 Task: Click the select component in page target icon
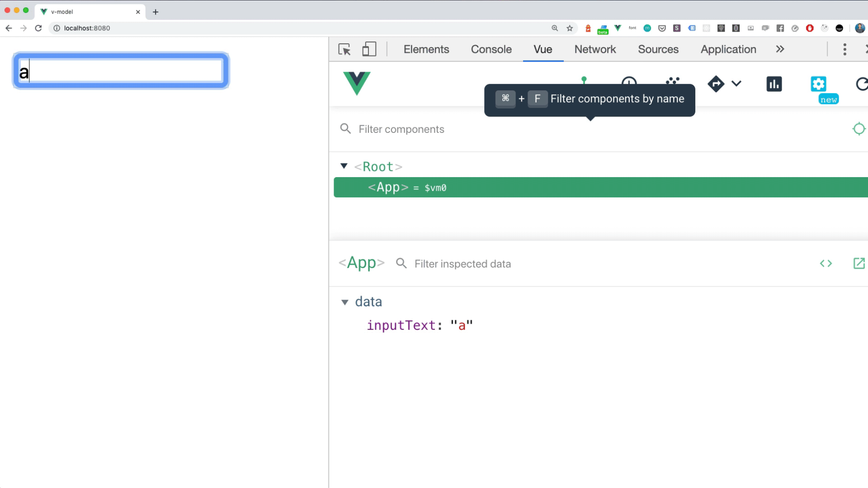[859, 129]
